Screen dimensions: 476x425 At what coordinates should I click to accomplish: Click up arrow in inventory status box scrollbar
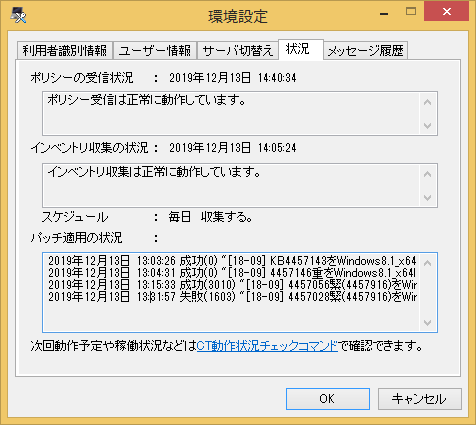428,174
